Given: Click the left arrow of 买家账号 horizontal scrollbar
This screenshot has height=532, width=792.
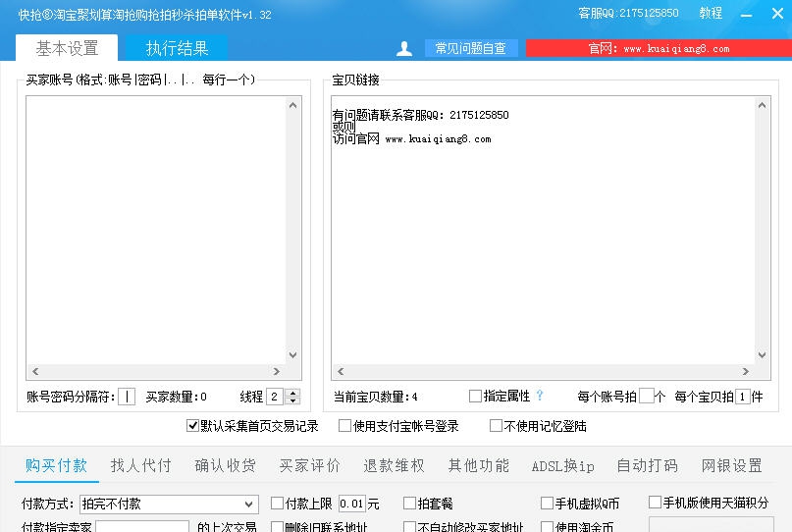Looking at the screenshot, I should point(35,372).
